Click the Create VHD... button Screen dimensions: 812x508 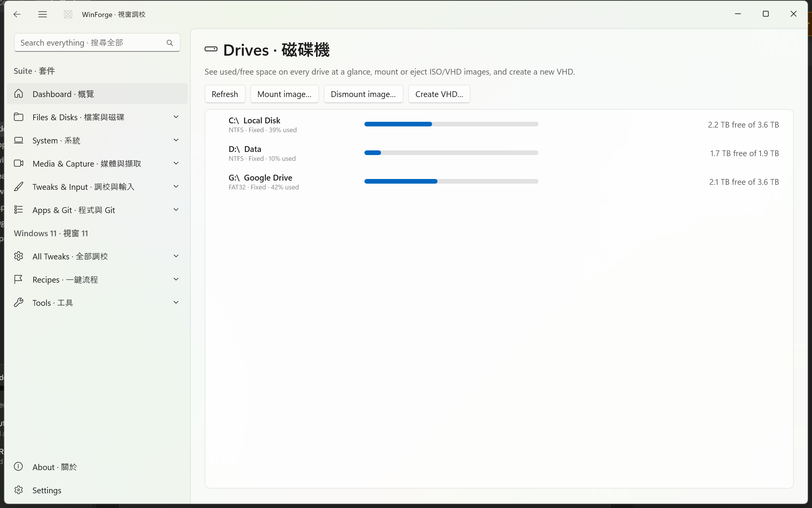[439, 94]
